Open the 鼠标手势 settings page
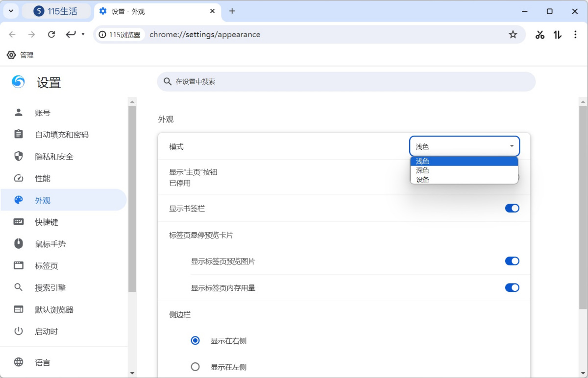Viewport: 588px width, 378px height. pyautogui.click(x=50, y=244)
